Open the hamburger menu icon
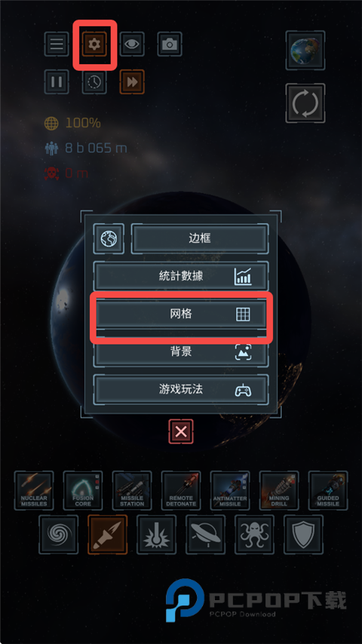This screenshot has width=362, height=644. [x=57, y=44]
